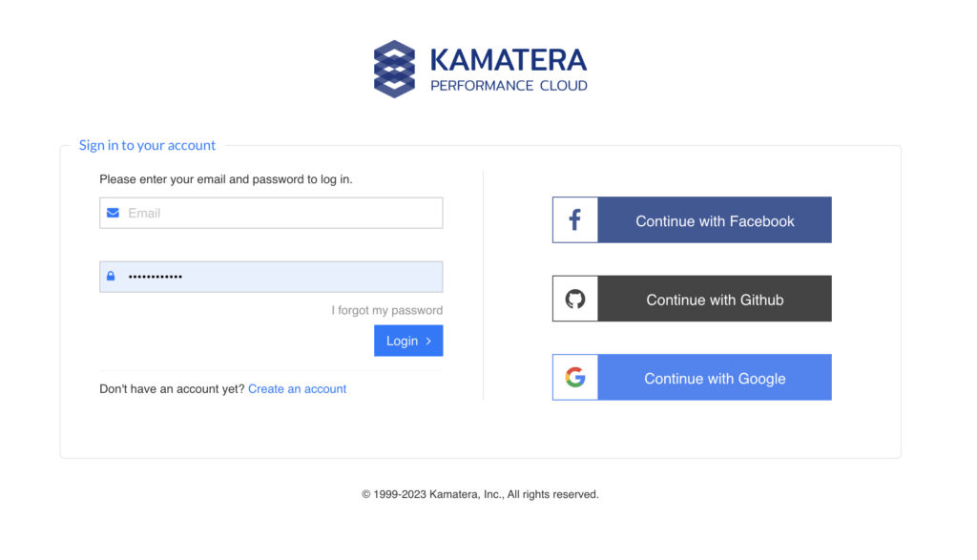Click the Kamatera cube logo
This screenshot has width=977, height=560.
coord(394,69)
